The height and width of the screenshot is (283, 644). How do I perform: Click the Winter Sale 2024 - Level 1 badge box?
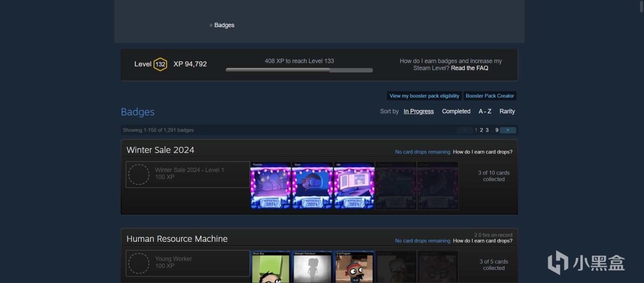pyautogui.click(x=188, y=174)
